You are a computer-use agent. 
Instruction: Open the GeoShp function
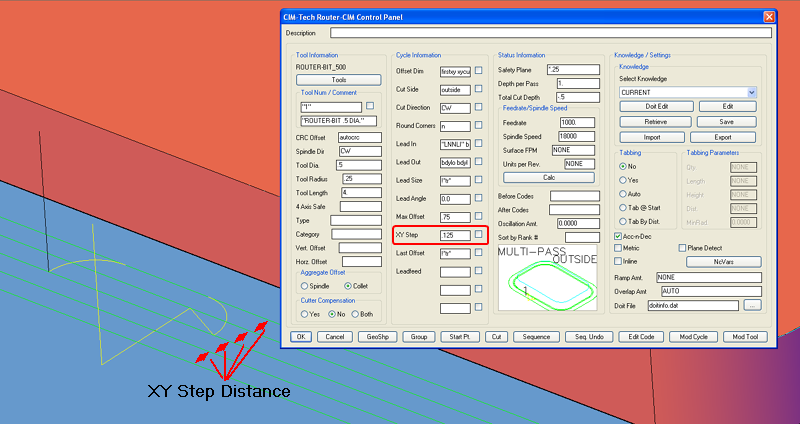tap(378, 337)
